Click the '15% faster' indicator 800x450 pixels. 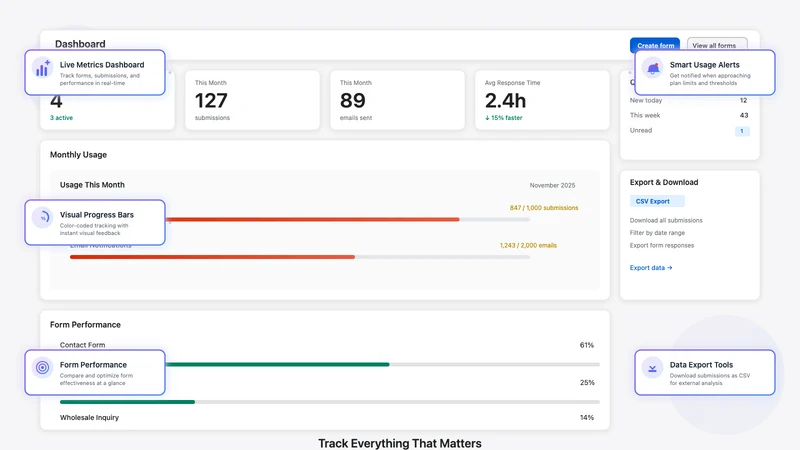tap(504, 118)
